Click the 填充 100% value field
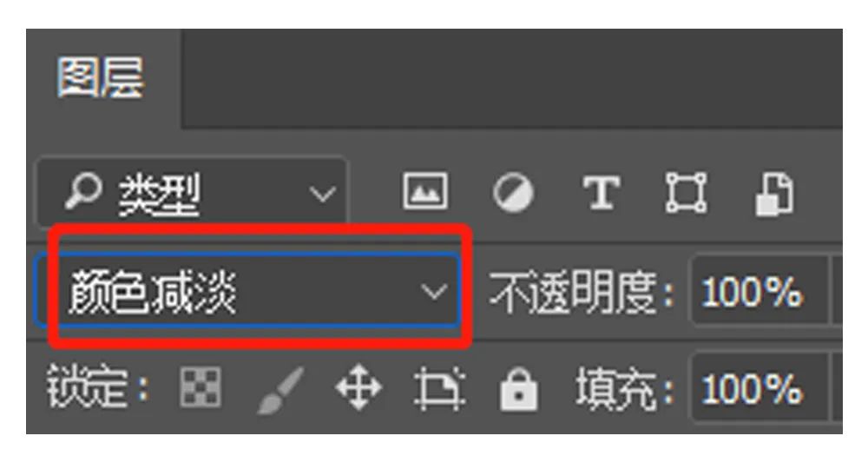This screenshot has width=868, height=469. click(x=760, y=387)
